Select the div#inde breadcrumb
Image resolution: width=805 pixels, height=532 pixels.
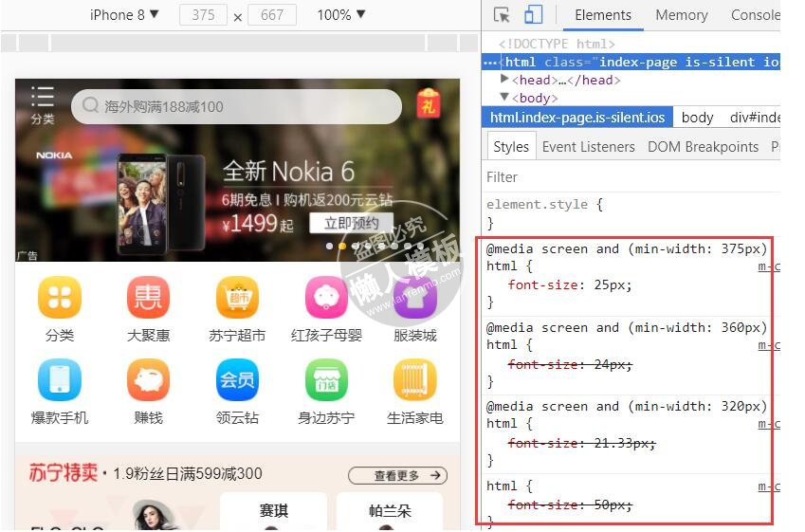[x=754, y=118]
